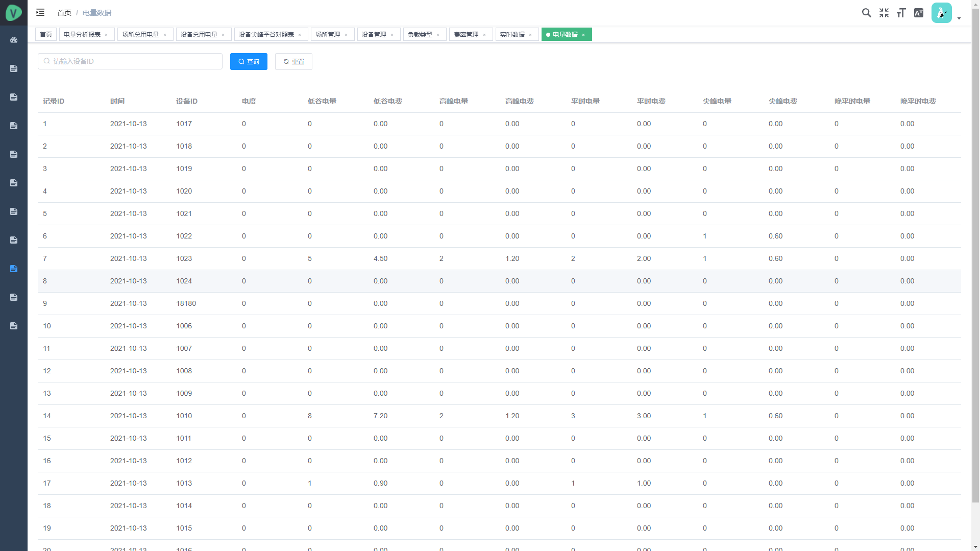Switch to the 实时数据 tab
The width and height of the screenshot is (980, 551).
click(512, 35)
